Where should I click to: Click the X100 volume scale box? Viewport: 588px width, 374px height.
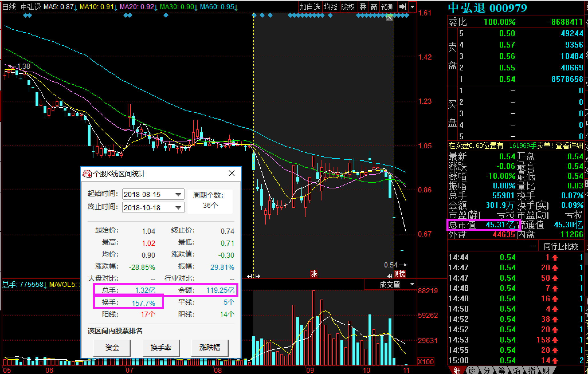tap(426, 361)
